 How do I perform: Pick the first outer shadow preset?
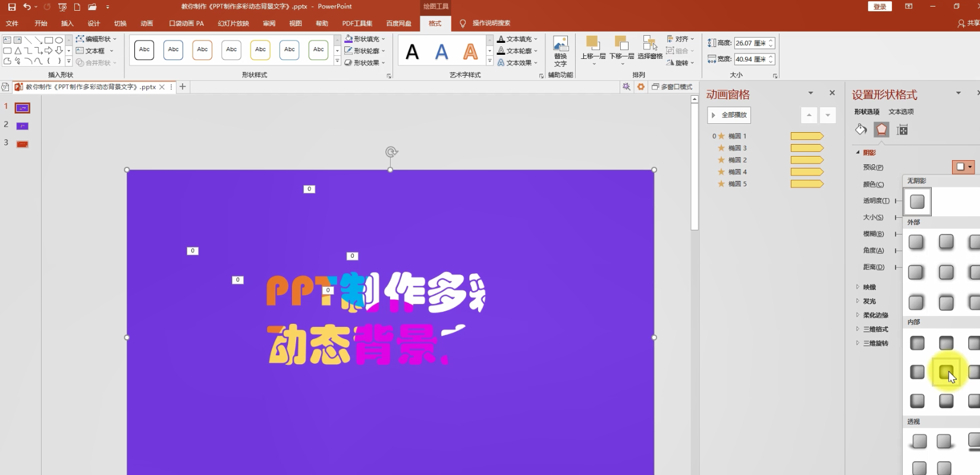(x=916, y=242)
